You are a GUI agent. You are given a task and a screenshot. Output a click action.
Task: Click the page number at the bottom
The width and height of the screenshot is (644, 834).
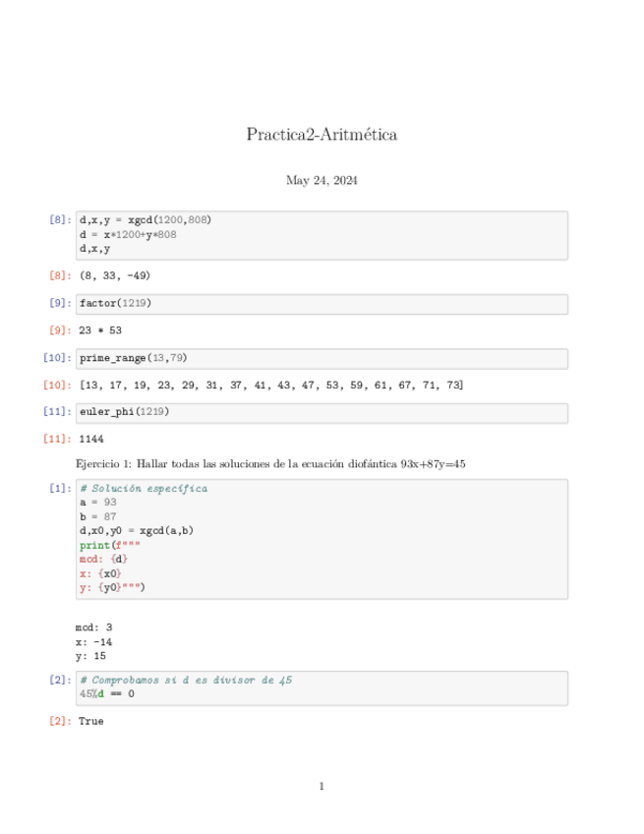(322, 786)
